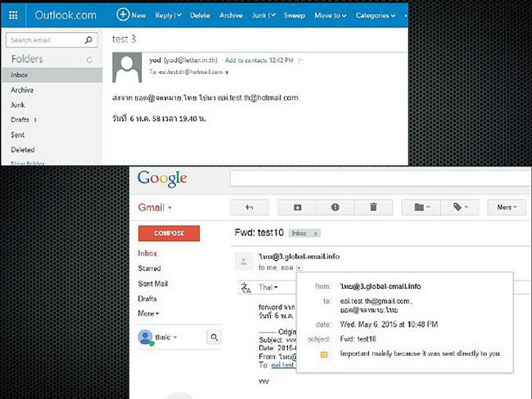This screenshot has width=532, height=399.
Task: Open Gmail Sent Mail label
Action: pyautogui.click(x=153, y=284)
